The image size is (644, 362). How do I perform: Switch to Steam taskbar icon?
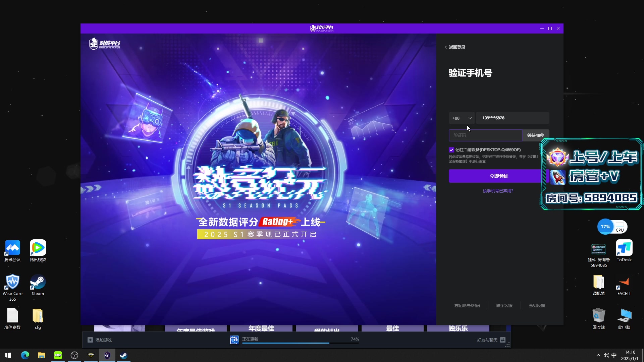click(124, 355)
